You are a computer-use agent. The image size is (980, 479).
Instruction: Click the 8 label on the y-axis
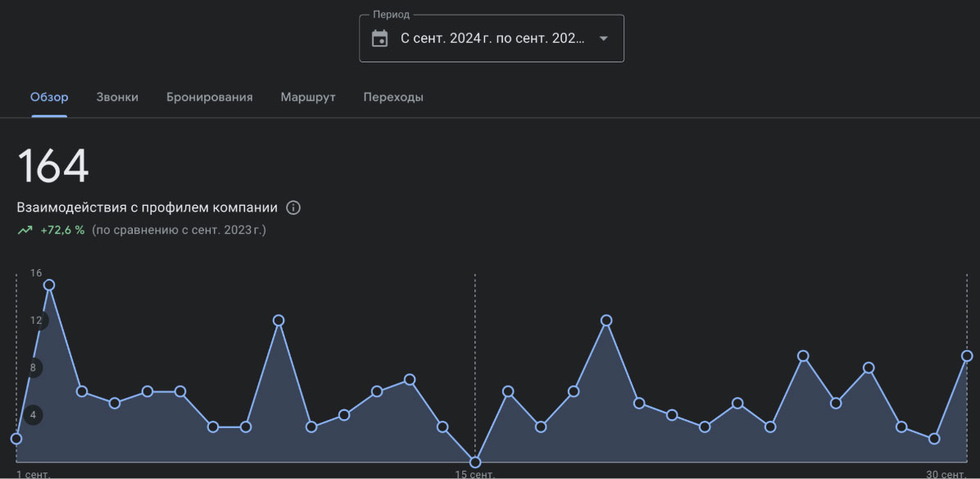(34, 367)
